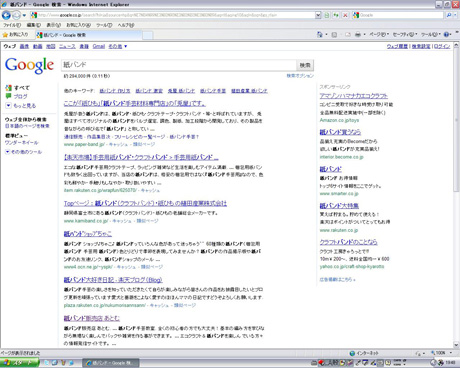This screenshot has width=460, height=368.
Task: Click the 地図 link in Google top bar
Action: (x=51, y=46)
